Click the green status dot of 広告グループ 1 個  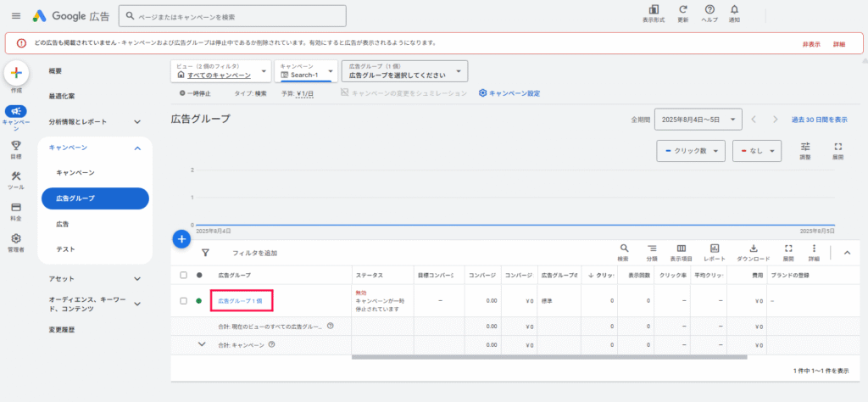pyautogui.click(x=199, y=301)
